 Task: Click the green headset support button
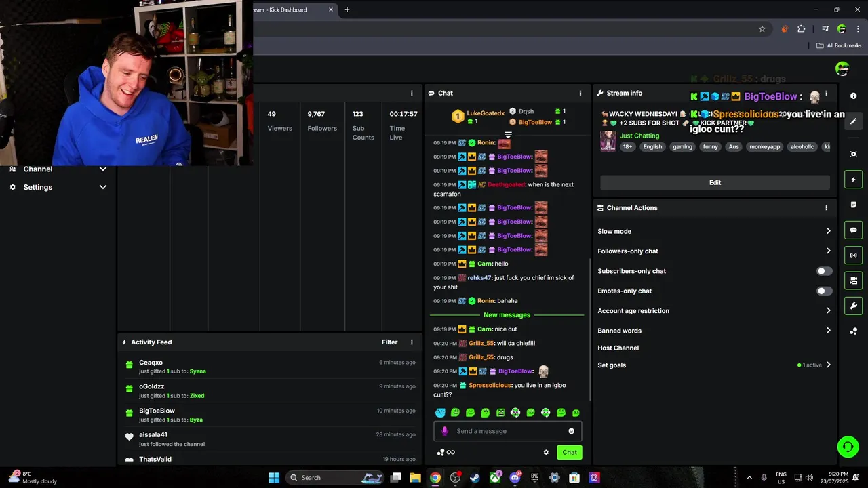[x=848, y=447]
